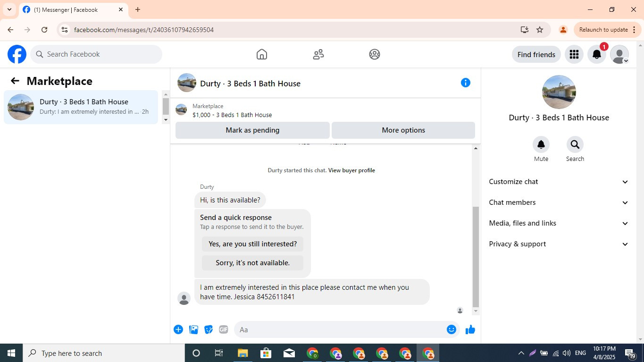Go back with browser back arrow

click(x=10, y=30)
